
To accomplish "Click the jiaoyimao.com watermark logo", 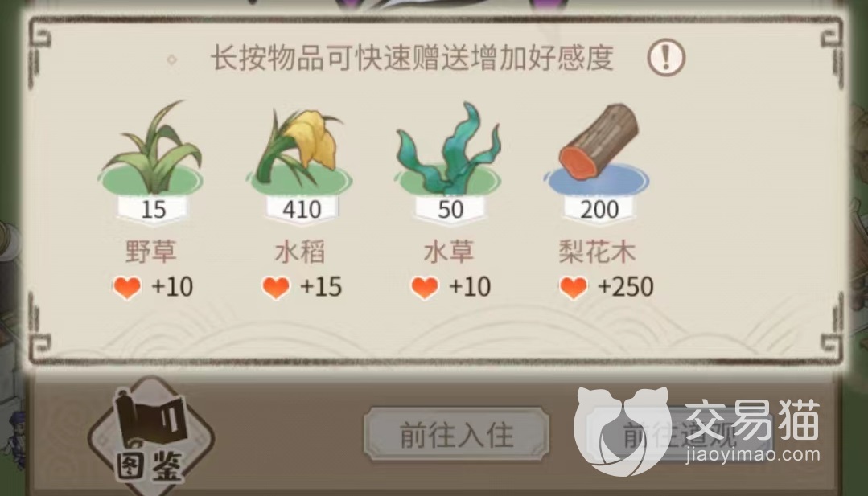I will point(697,430).
